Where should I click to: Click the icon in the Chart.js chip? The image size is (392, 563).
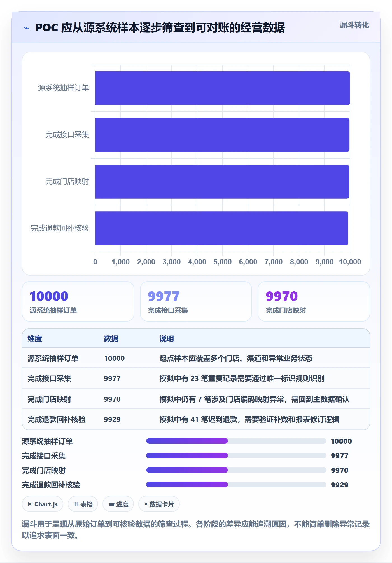tap(30, 504)
